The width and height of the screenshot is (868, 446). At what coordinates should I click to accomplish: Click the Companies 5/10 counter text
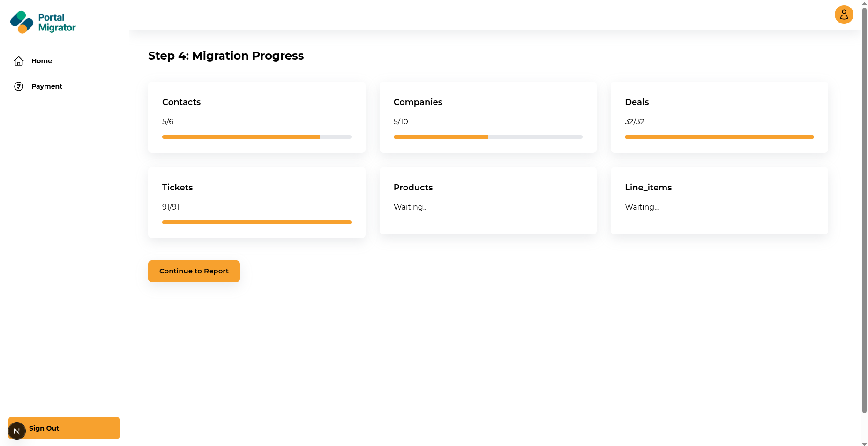tap(401, 121)
